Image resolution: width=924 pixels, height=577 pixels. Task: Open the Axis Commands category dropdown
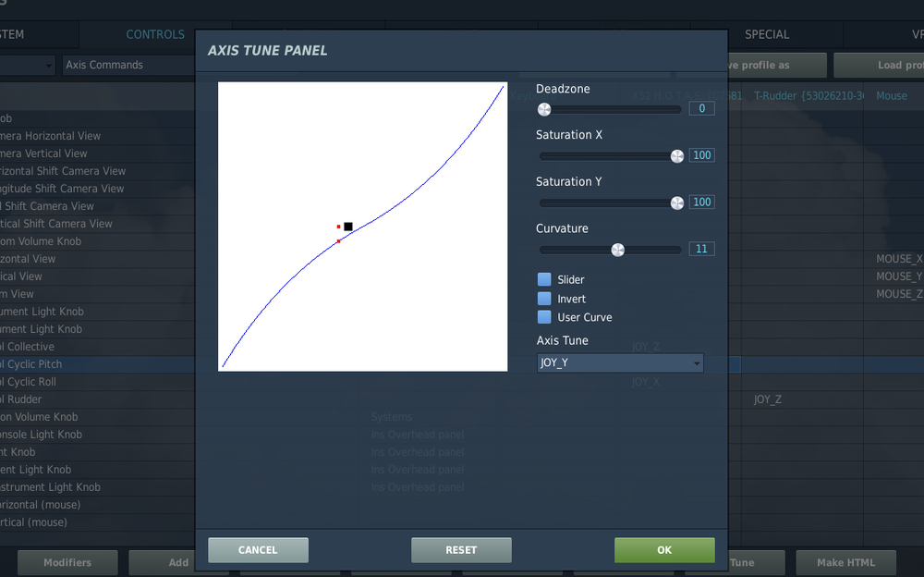[x=128, y=65]
